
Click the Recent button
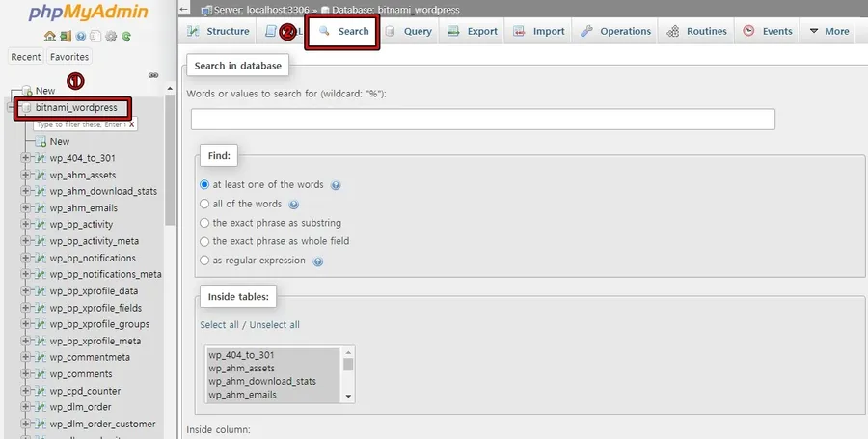click(25, 57)
